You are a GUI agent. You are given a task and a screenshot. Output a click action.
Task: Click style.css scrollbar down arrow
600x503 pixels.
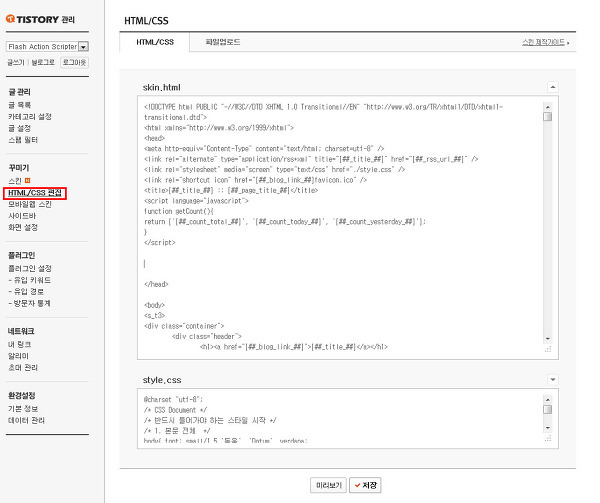click(x=548, y=428)
